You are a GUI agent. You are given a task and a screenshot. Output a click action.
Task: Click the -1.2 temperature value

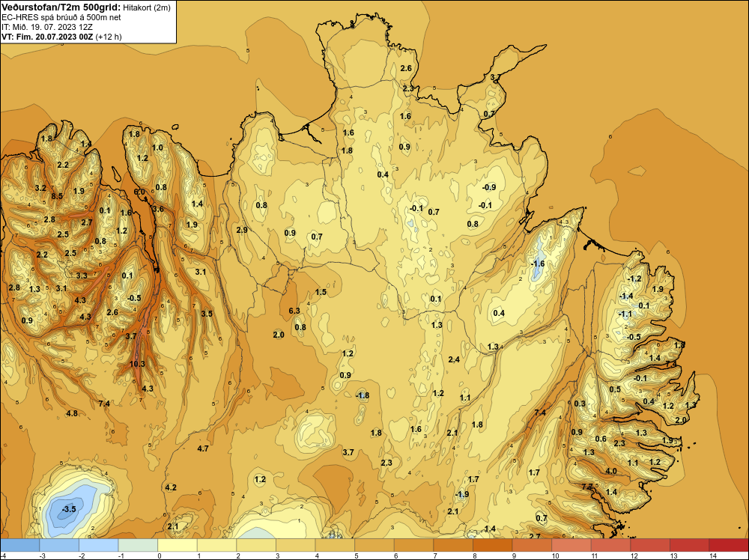[x=634, y=279]
